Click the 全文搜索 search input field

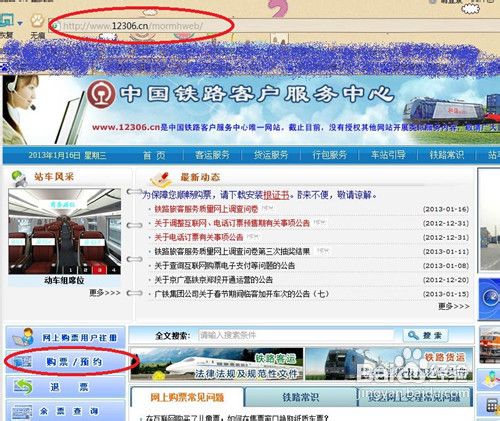pyautogui.click(x=296, y=335)
